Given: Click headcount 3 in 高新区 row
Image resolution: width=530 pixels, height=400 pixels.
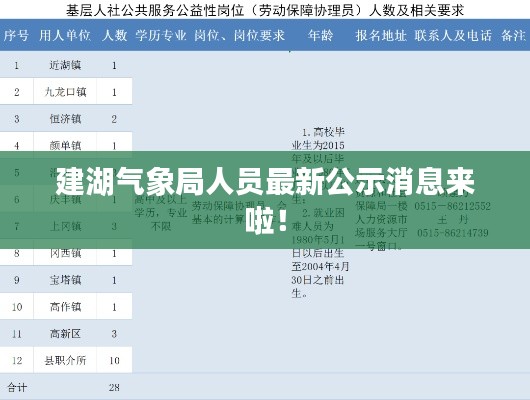Looking at the screenshot, I should [114, 334].
